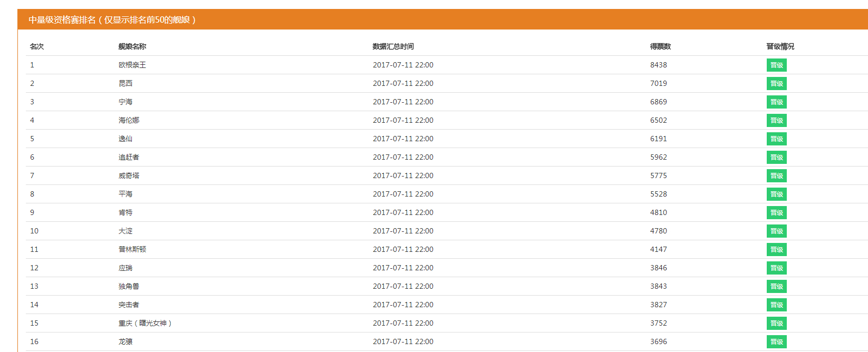Viewport: 868px width, 352px height.
Task: Click the orange 中量级资格赛排名 header bar
Action: click(x=442, y=19)
